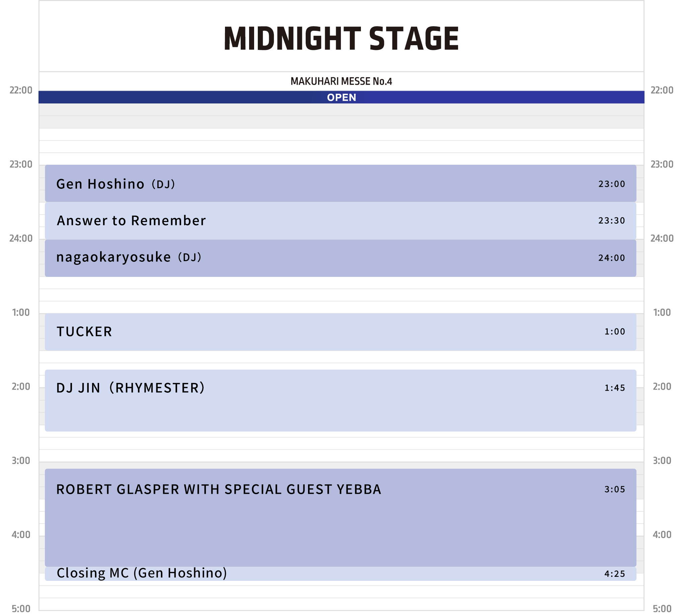Image resolution: width=683 pixels, height=616 pixels.
Task: Click the TUCKER performance block
Action: [x=340, y=332]
